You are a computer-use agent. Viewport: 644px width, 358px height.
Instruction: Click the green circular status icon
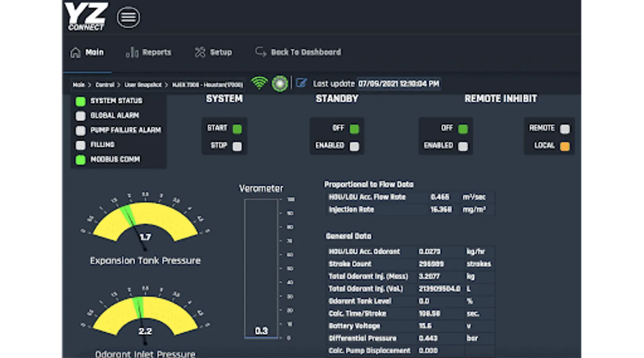click(x=280, y=84)
